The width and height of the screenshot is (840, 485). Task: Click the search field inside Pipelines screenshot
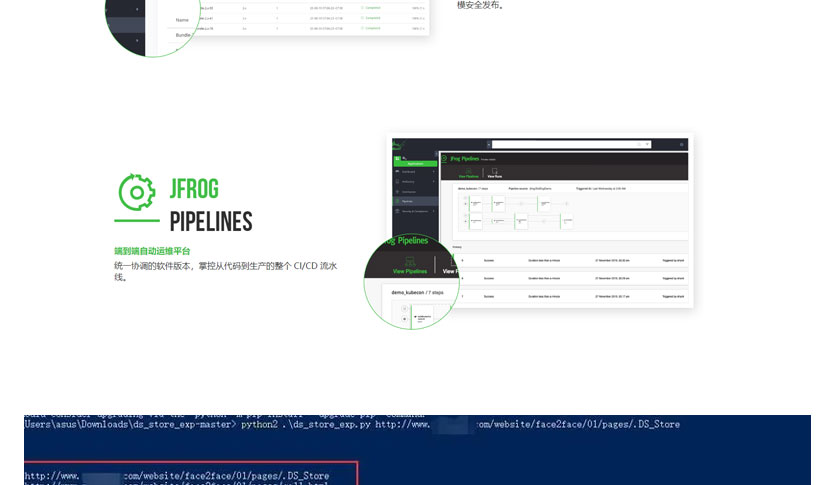[x=571, y=144]
